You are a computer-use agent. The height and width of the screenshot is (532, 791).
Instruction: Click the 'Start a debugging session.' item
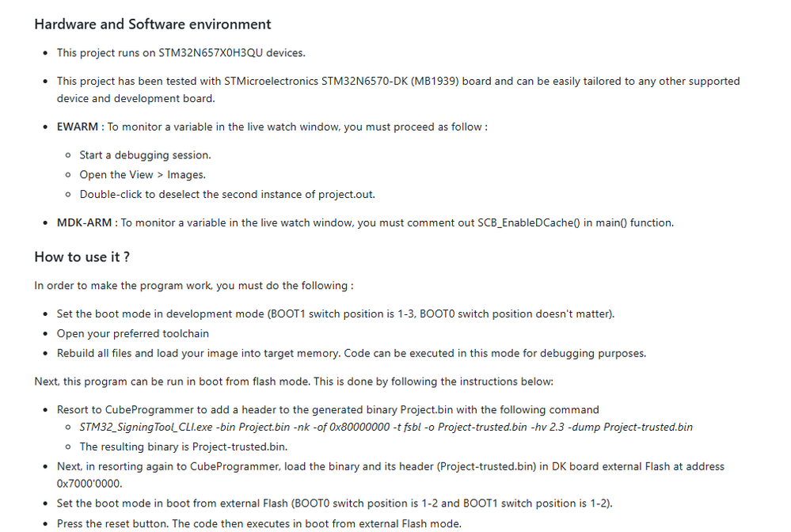[x=145, y=155]
